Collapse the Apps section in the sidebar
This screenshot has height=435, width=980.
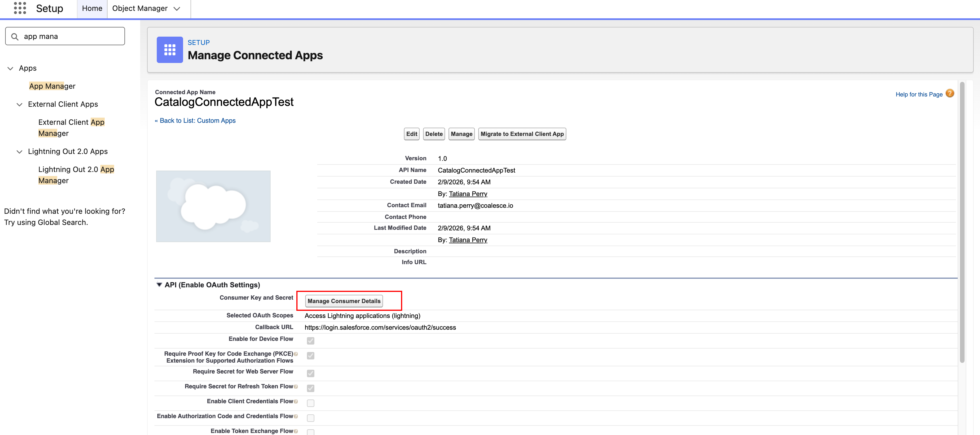(10, 68)
